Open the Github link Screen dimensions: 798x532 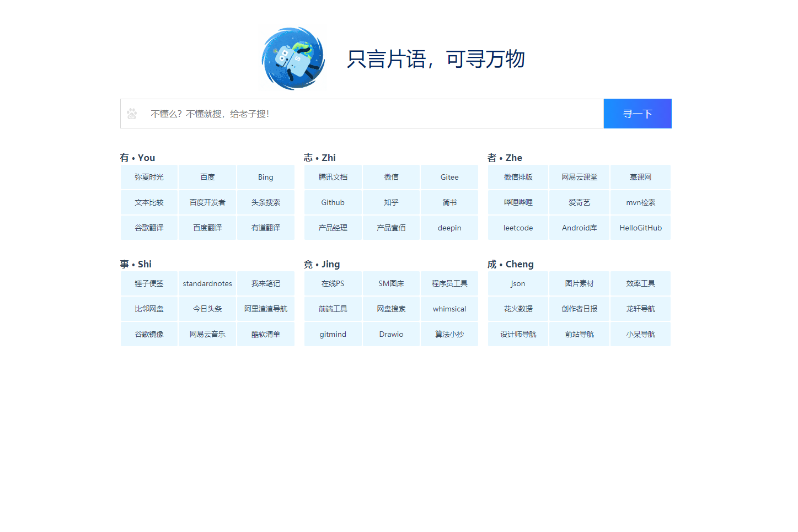coord(333,202)
